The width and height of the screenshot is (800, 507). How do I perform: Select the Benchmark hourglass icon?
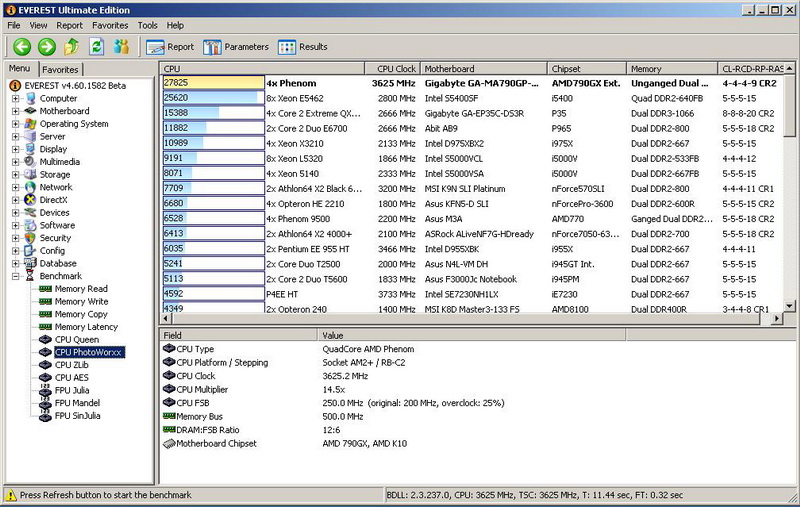click(x=30, y=276)
